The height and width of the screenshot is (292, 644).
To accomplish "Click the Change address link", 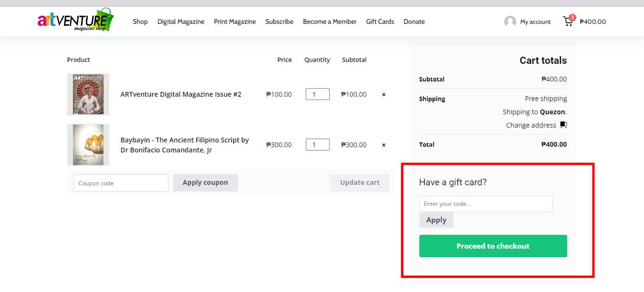I will (531, 125).
